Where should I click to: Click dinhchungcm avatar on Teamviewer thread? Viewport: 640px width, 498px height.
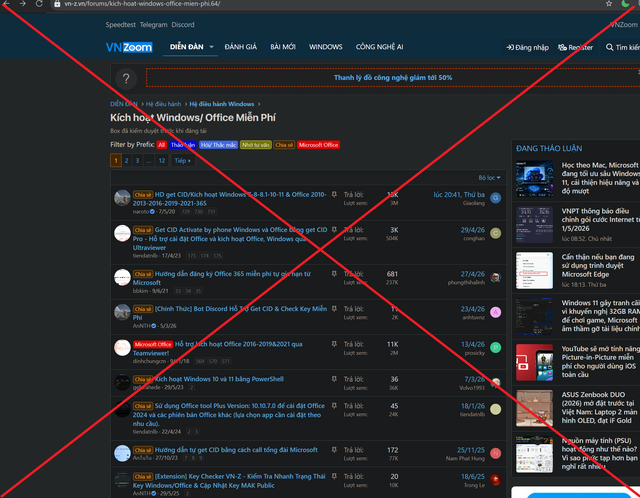[122, 348]
